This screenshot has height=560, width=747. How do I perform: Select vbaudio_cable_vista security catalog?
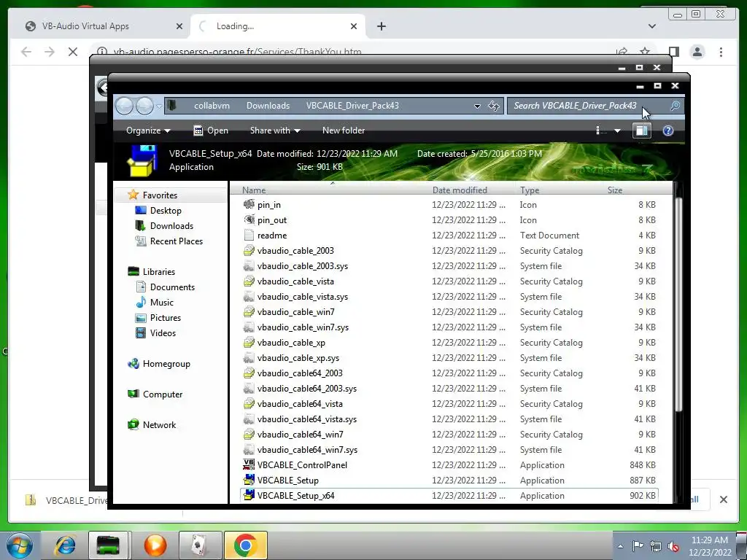click(x=295, y=281)
